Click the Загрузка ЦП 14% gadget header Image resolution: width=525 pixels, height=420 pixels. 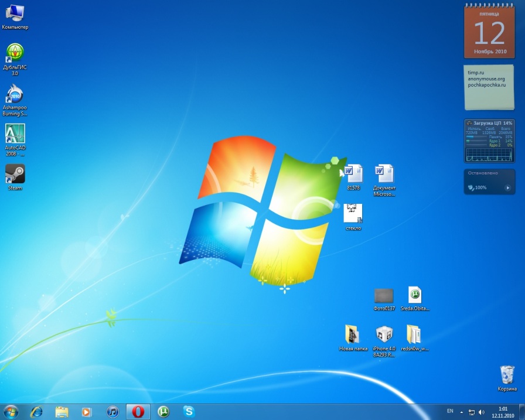[x=489, y=123]
